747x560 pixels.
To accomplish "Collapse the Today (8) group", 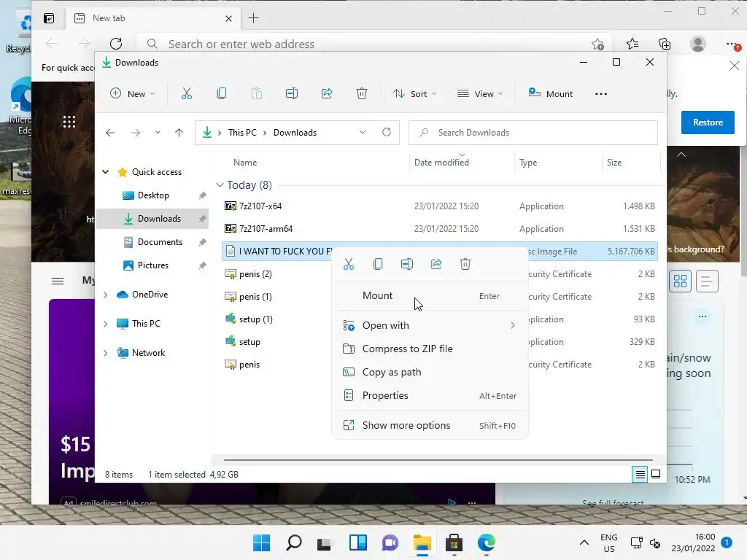I will coord(220,184).
